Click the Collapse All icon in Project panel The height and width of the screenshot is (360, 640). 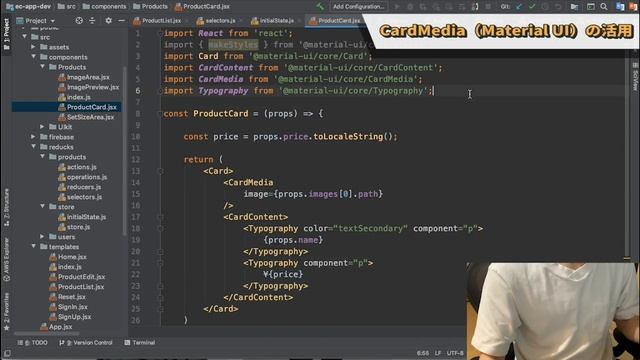(92, 20)
